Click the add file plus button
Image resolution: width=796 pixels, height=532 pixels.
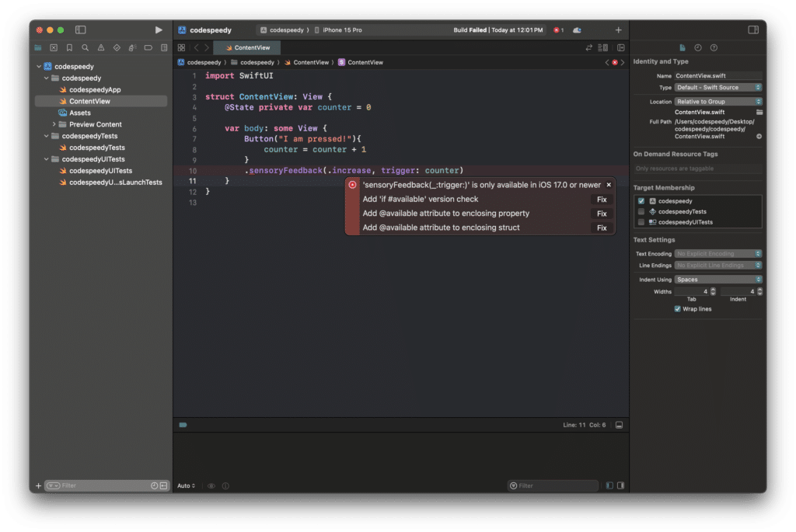pos(38,486)
